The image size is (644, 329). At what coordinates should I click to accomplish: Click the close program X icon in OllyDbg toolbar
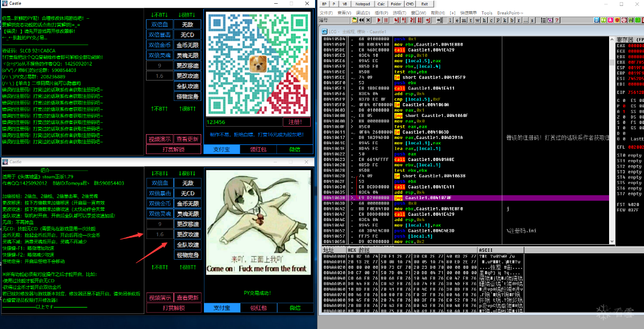click(368, 20)
